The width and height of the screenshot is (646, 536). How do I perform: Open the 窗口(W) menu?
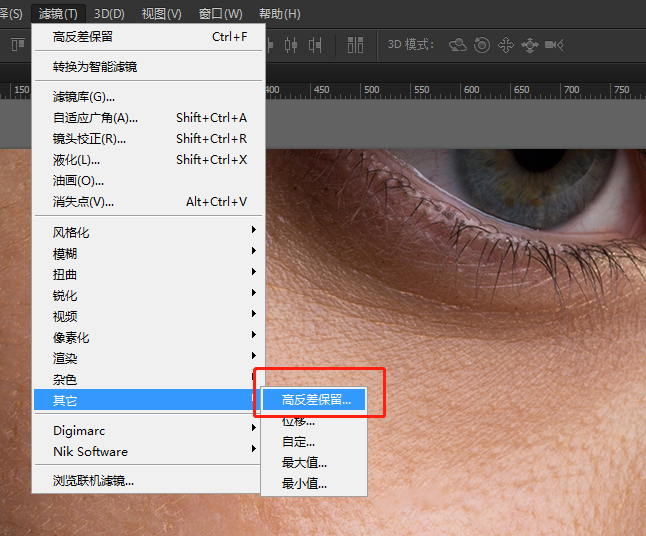click(x=220, y=14)
